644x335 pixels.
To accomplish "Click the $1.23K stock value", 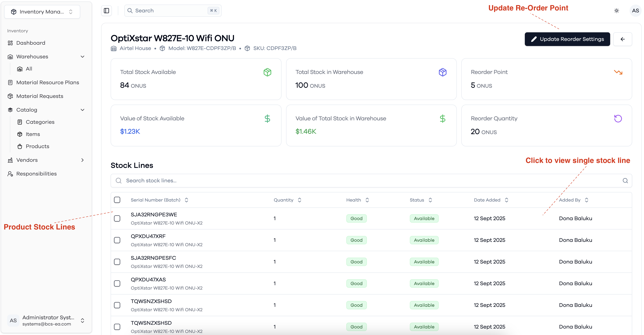I will click(x=130, y=131).
